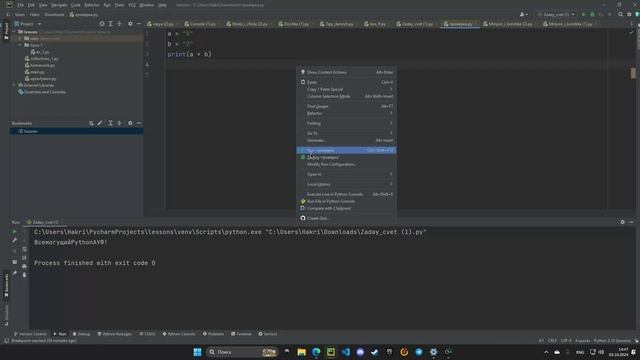The image size is (640, 360).
Task: Open PyCharm icon in taskbar
Action: tap(331, 352)
